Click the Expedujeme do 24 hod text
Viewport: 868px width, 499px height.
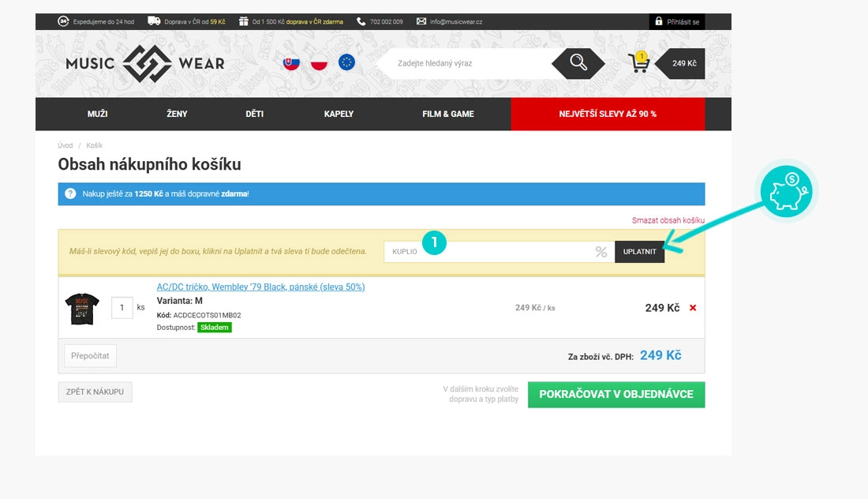click(x=103, y=22)
